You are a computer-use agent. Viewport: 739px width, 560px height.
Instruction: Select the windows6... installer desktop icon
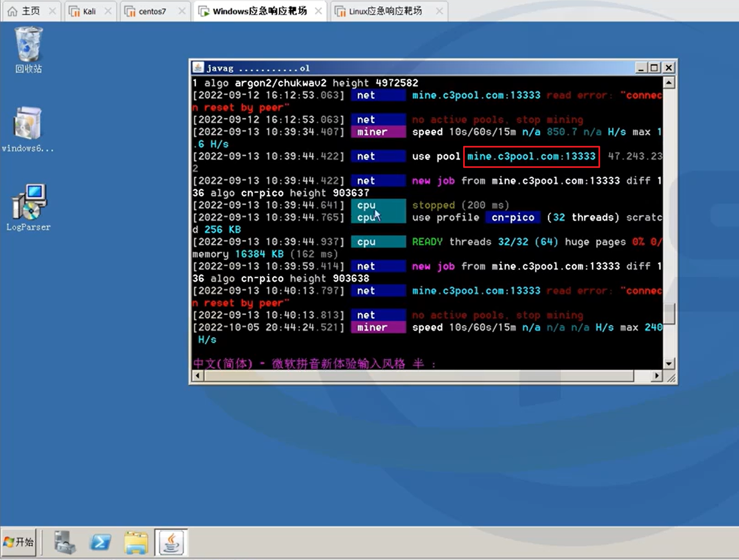[27, 129]
